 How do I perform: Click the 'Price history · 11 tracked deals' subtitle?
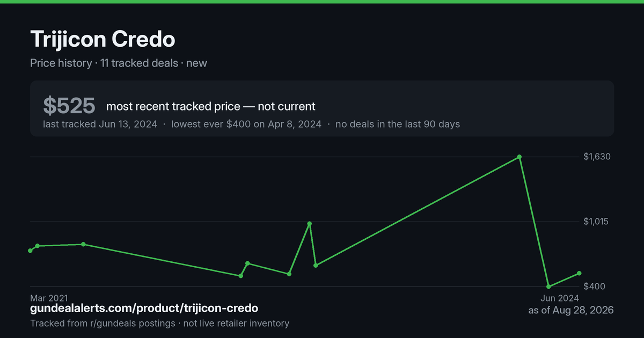click(x=104, y=63)
